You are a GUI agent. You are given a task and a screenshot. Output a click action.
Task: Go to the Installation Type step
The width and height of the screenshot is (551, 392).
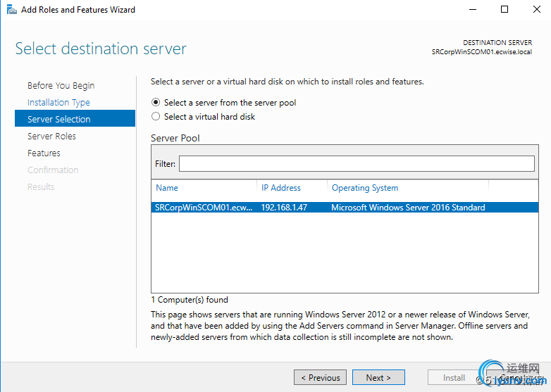58,103
